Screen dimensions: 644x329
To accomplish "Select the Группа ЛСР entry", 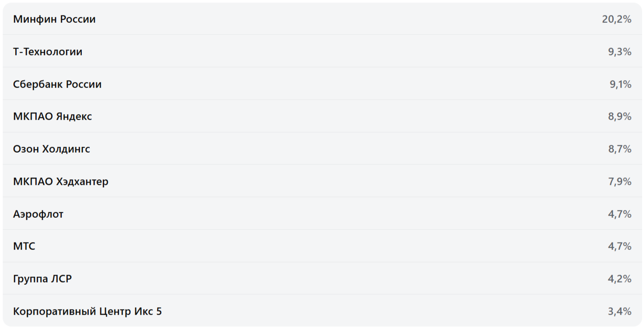I will tap(42, 279).
